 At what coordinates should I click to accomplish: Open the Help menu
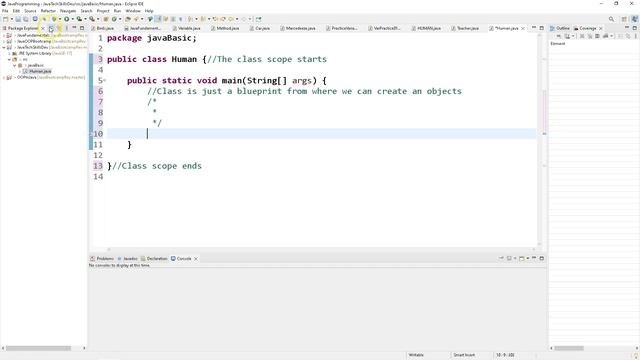click(149, 11)
